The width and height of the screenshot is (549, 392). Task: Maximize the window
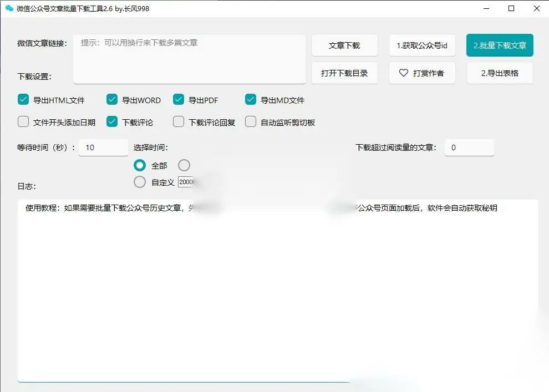(511, 8)
